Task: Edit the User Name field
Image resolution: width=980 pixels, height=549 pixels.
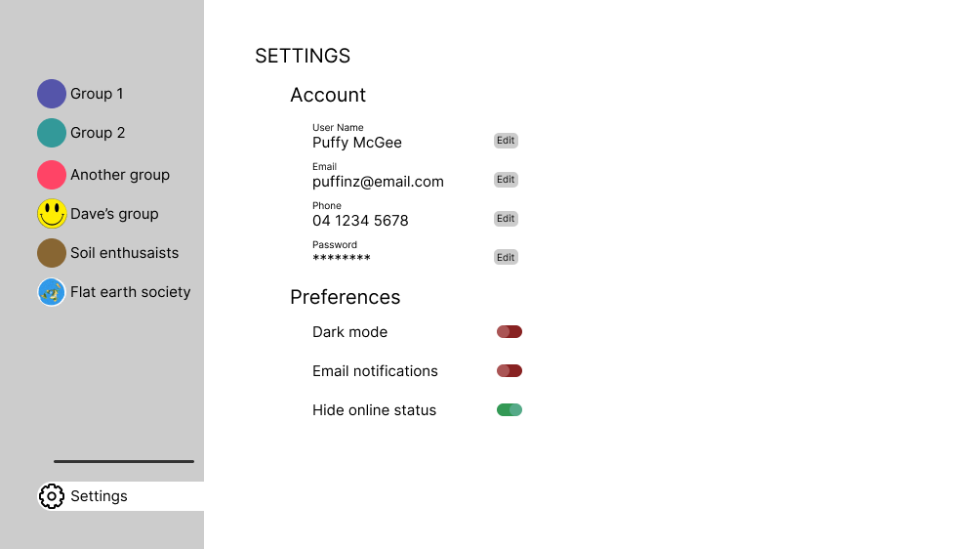Action: tap(506, 141)
